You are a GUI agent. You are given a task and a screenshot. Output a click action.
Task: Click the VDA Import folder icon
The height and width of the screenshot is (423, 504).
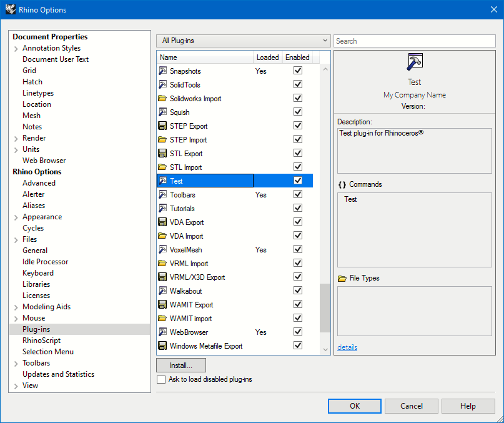tap(162, 236)
